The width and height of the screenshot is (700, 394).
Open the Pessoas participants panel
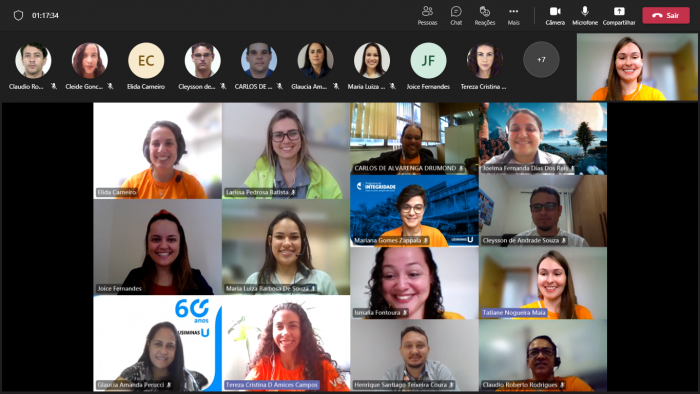(x=427, y=16)
